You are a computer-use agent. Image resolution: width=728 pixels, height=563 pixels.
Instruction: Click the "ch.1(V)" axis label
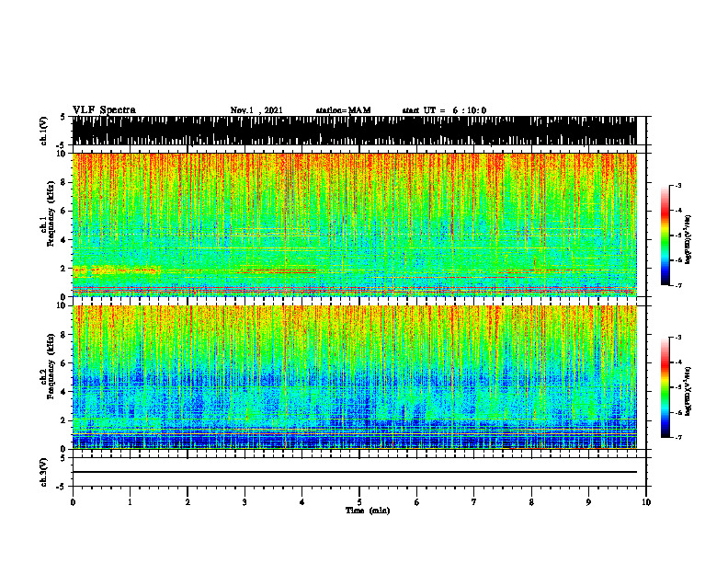(x=44, y=131)
